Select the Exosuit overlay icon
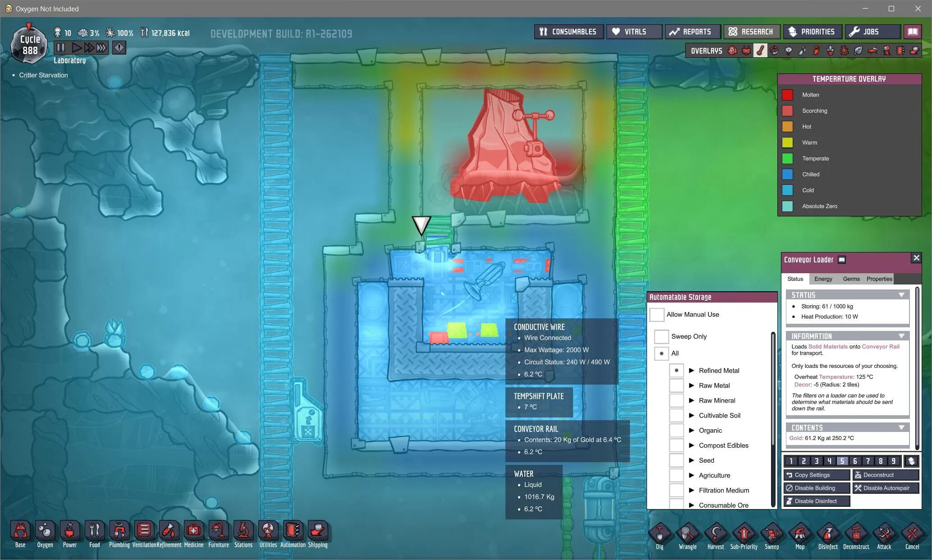932x560 pixels. (886, 50)
